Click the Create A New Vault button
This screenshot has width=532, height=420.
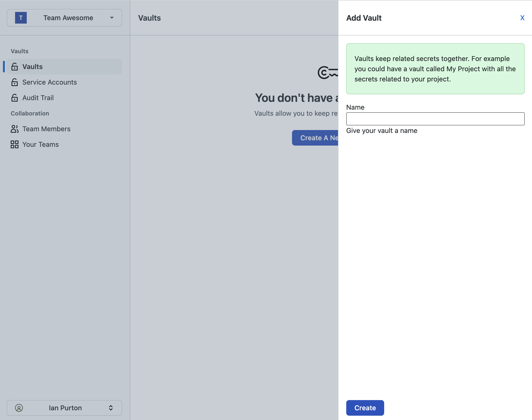tap(315, 138)
